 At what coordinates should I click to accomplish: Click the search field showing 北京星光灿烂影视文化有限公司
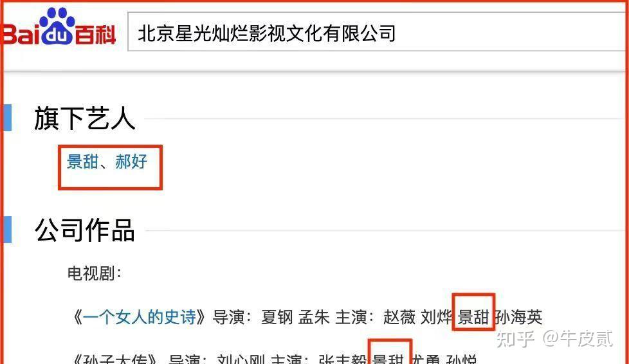pos(378,32)
